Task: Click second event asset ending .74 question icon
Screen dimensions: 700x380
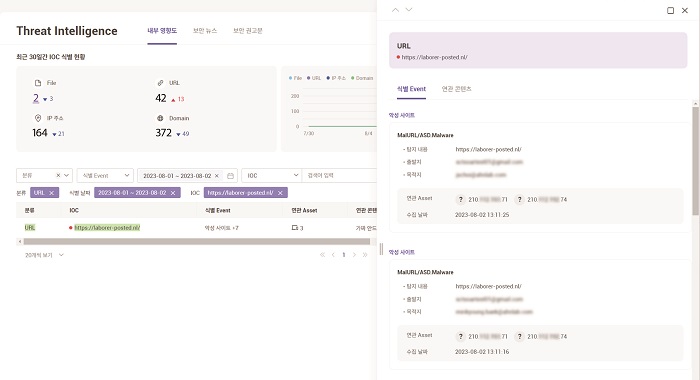Action: coord(519,336)
